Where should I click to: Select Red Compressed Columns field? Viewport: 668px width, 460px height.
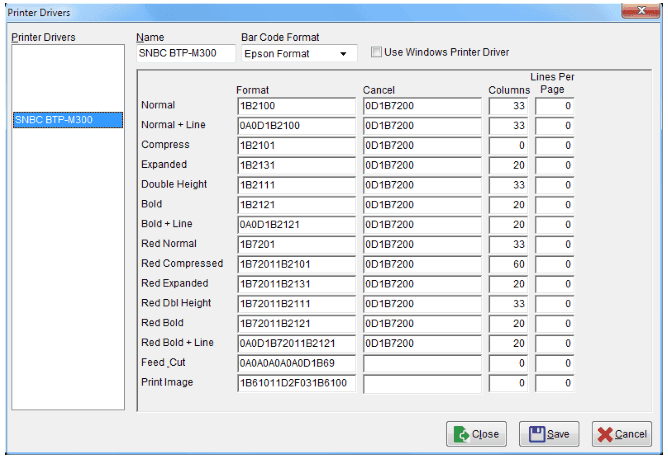pos(509,263)
